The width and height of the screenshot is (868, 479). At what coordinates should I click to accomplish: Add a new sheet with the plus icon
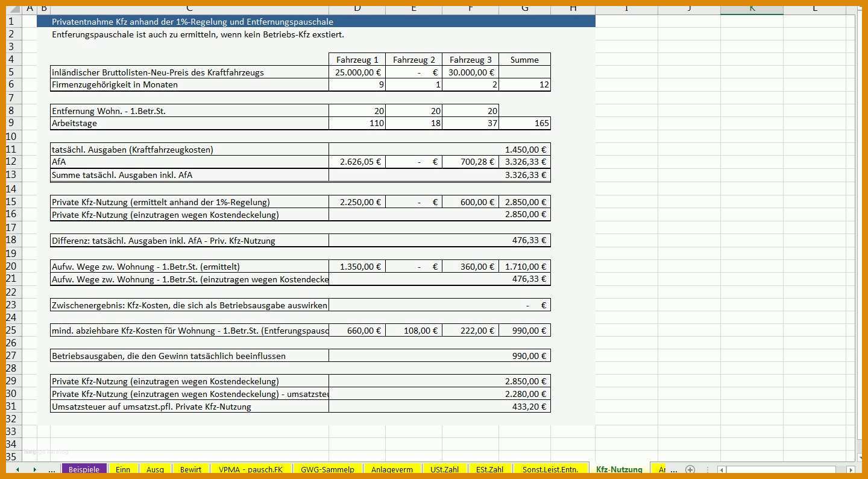pyautogui.click(x=690, y=469)
